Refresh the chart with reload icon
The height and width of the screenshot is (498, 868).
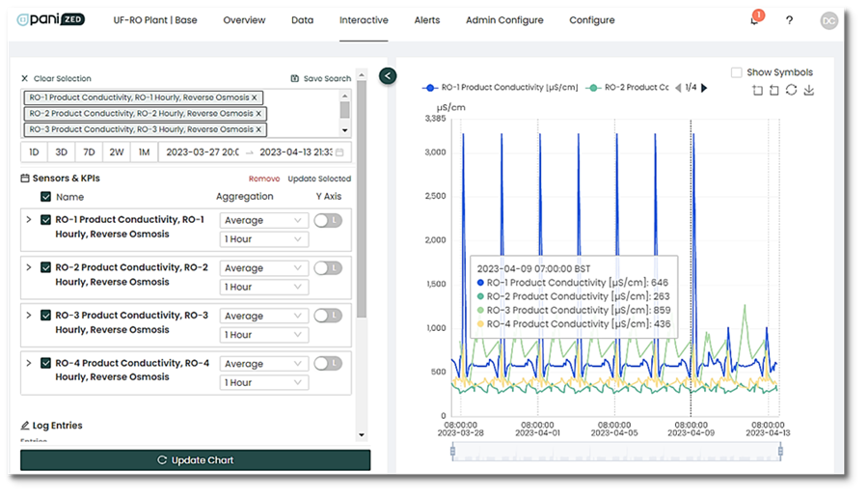tap(791, 90)
